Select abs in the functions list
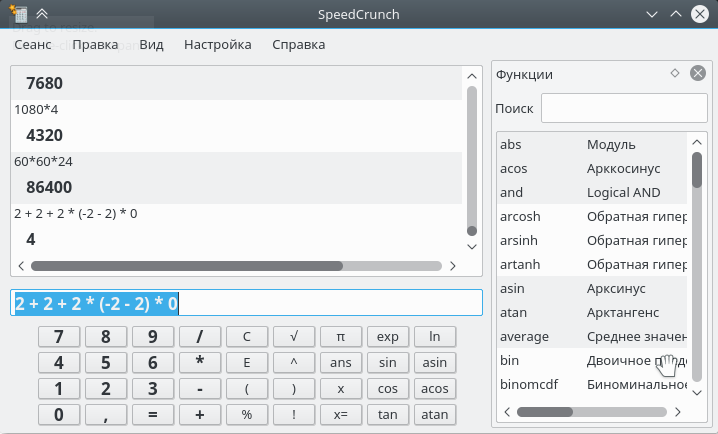The width and height of the screenshot is (718, 434). tap(592, 144)
